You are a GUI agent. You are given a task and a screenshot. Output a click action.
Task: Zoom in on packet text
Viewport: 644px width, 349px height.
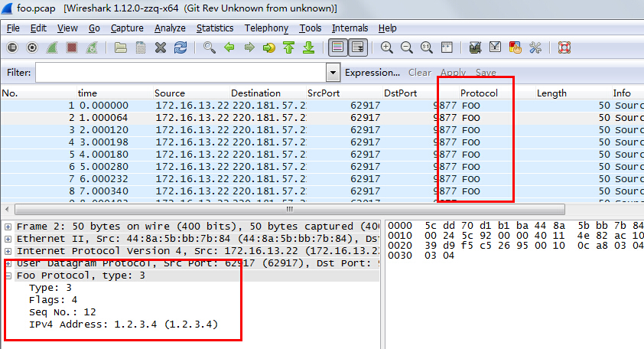(386, 47)
